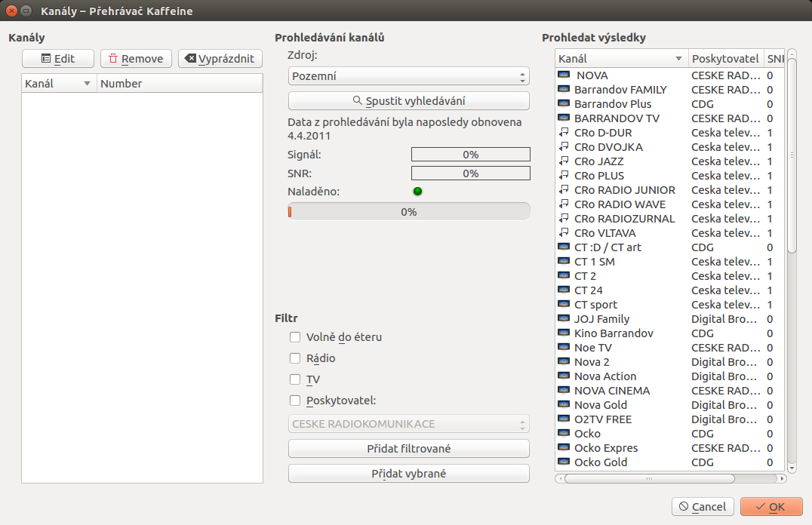Sort results by the Kanál column header
812x525 pixels.
tap(620, 59)
